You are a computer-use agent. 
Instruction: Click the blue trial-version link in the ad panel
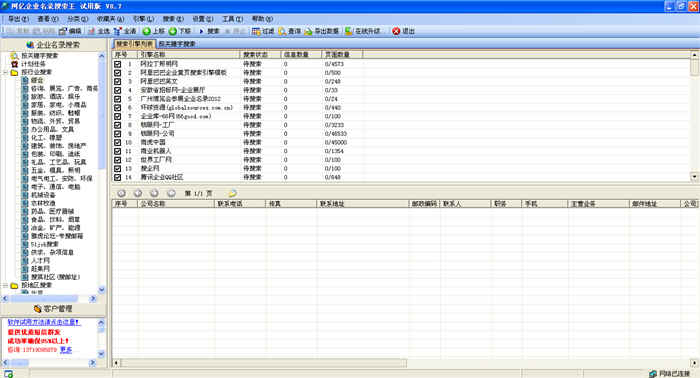[x=44, y=322]
